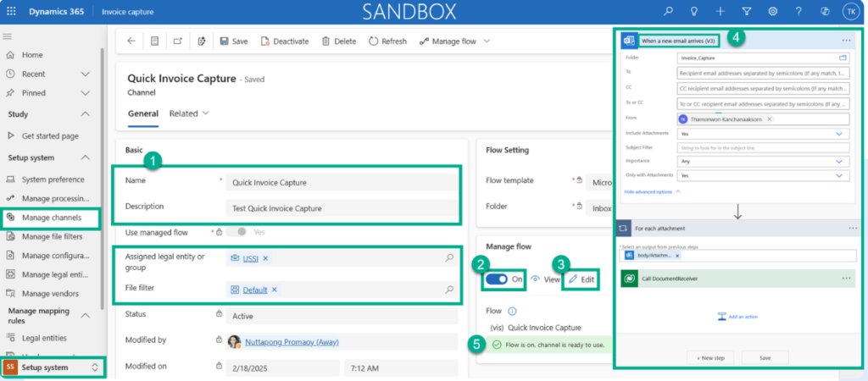This screenshot has height=381, width=868.
Task: Click Add an action in flow
Action: click(x=737, y=317)
